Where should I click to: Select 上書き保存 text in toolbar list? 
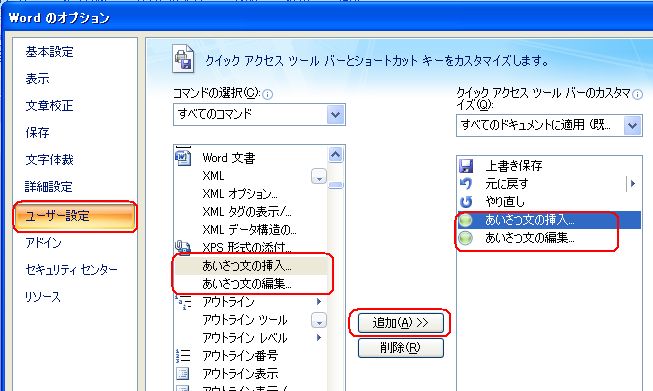(514, 166)
